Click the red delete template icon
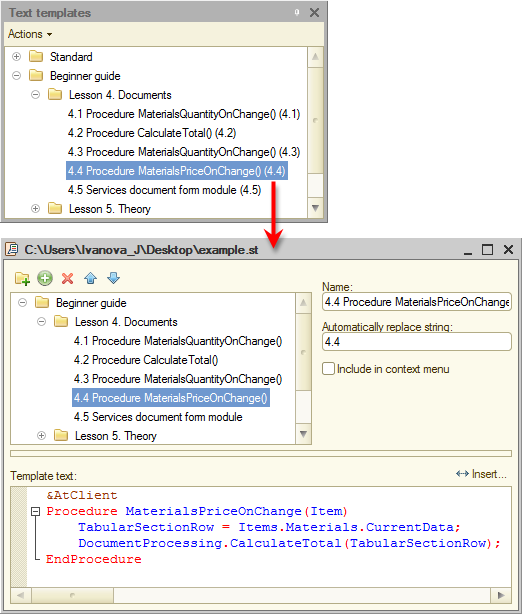Image resolution: width=522 pixels, height=614 pixels. pyautogui.click(x=68, y=278)
